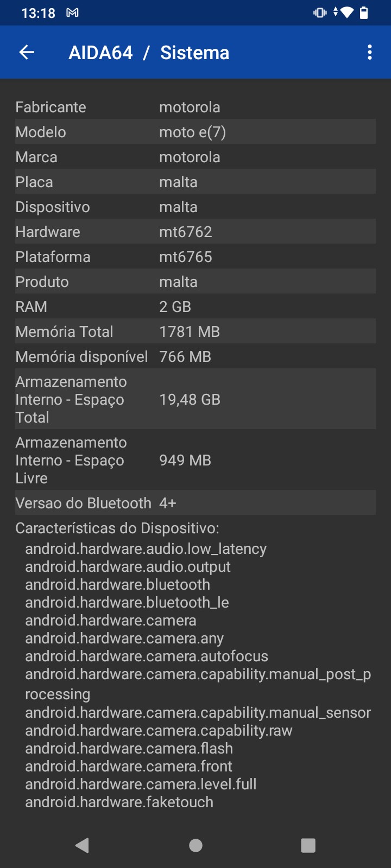Select Armazenamento Interno Espaço Total row
The image size is (391, 868).
coord(195,399)
